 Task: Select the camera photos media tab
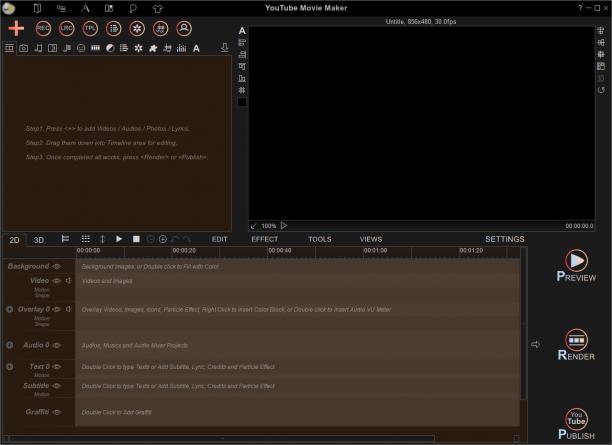pyautogui.click(x=24, y=48)
